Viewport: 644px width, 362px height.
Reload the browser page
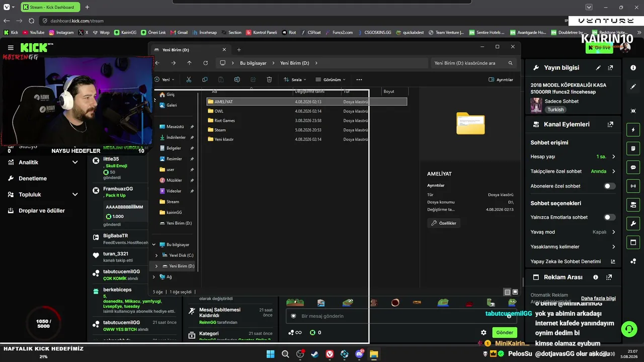tap(31, 21)
